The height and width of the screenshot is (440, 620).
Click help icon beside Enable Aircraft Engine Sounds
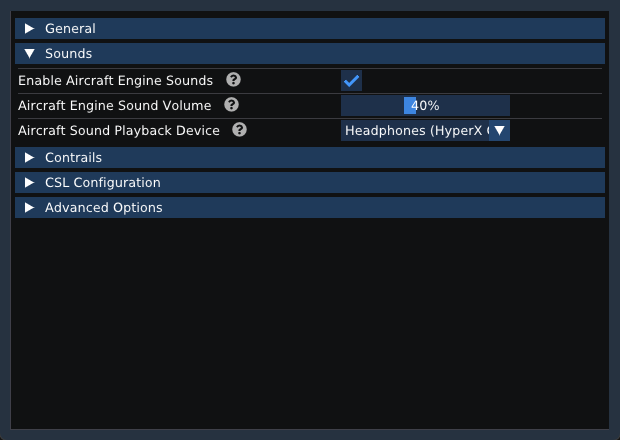233,80
